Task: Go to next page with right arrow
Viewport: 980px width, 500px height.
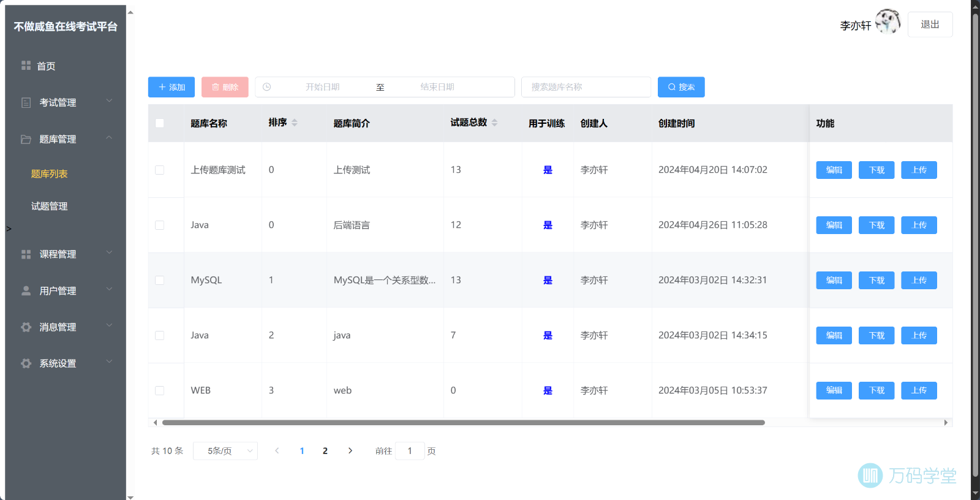Action: pyautogui.click(x=350, y=450)
